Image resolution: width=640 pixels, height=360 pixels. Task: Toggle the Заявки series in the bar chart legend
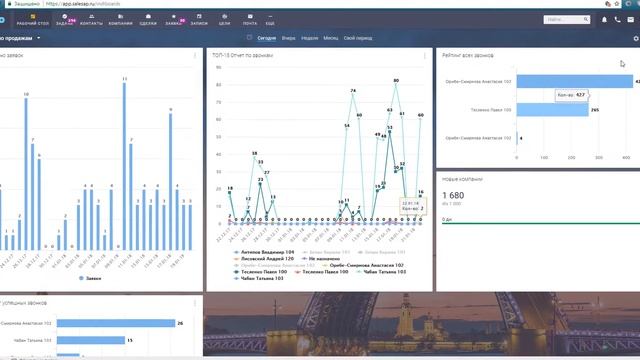click(x=90, y=278)
